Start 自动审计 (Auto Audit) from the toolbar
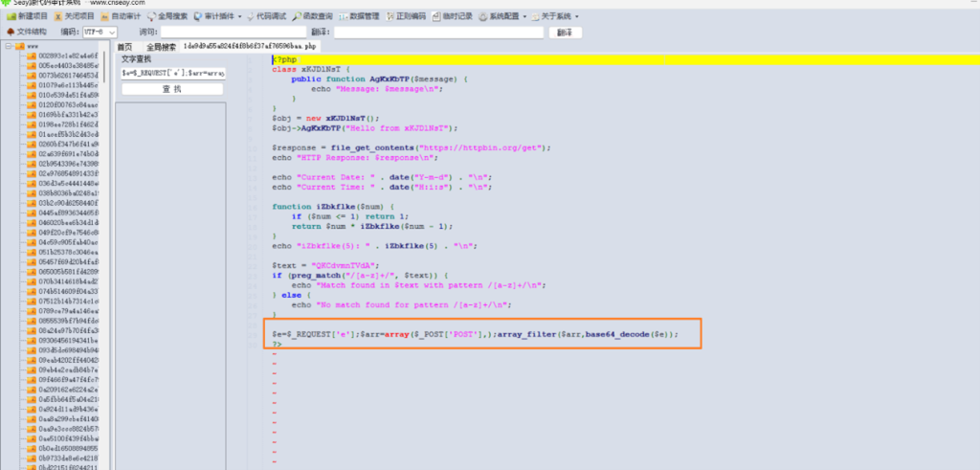Screen dimensions: 980x470 [122, 16]
